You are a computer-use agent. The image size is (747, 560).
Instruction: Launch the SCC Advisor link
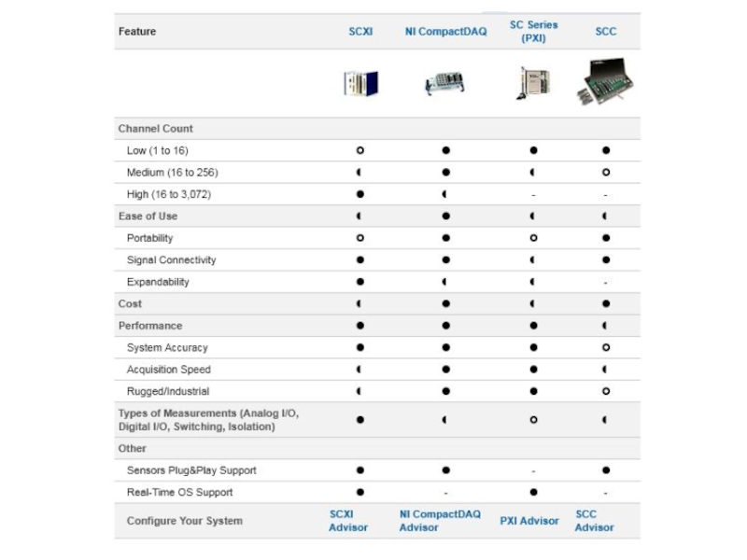pyautogui.click(x=594, y=521)
